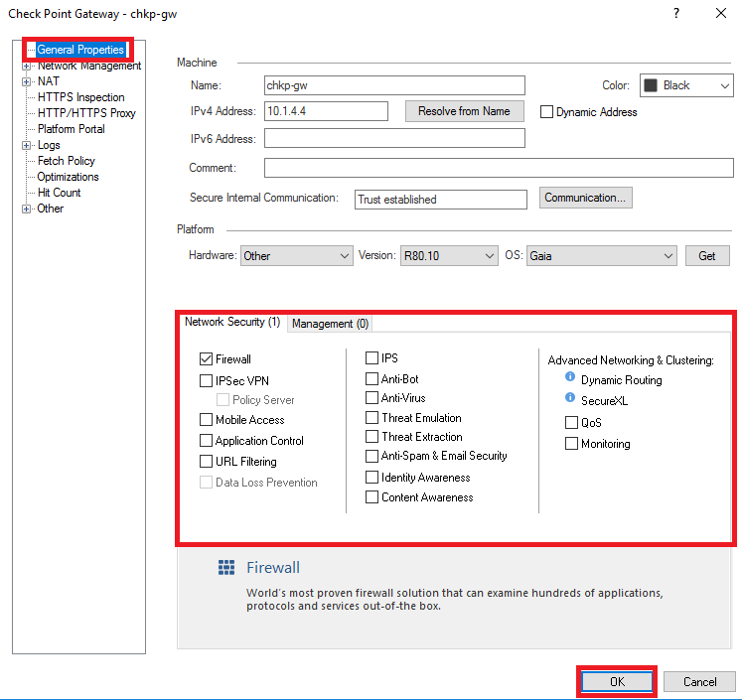Viewport: 742px width, 700px height.
Task: Check the QoS checkbox
Action: 571,422
